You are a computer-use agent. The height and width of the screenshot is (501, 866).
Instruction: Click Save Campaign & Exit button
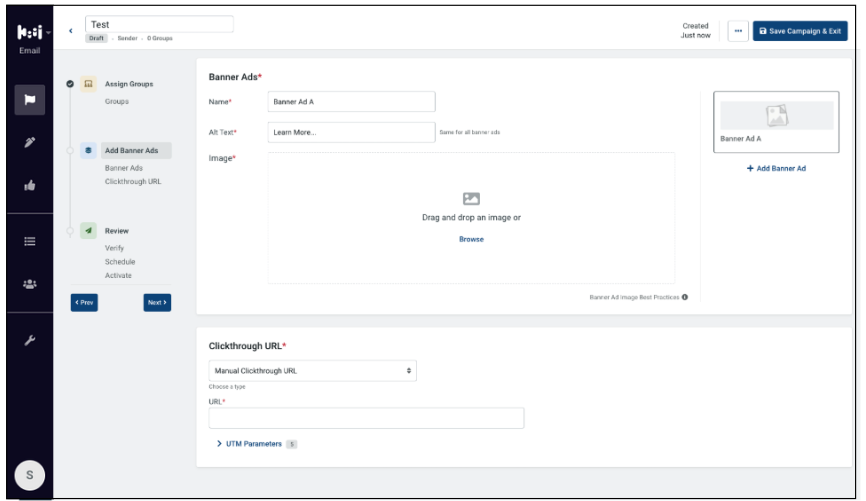coord(800,31)
